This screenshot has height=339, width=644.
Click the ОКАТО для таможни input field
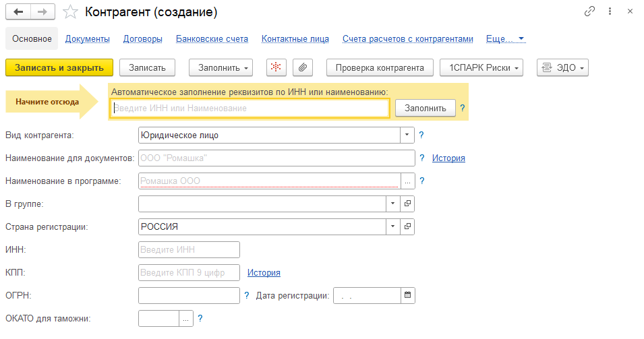[159, 319]
